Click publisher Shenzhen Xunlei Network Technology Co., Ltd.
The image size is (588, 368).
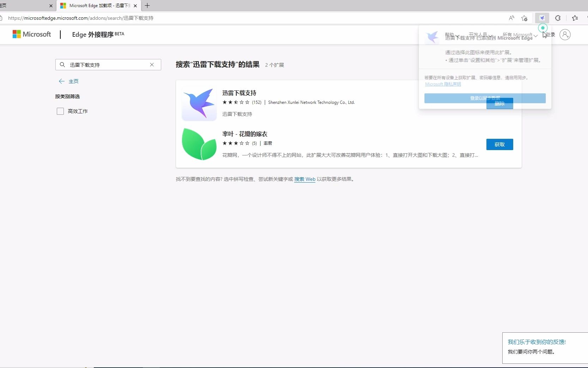(x=311, y=102)
